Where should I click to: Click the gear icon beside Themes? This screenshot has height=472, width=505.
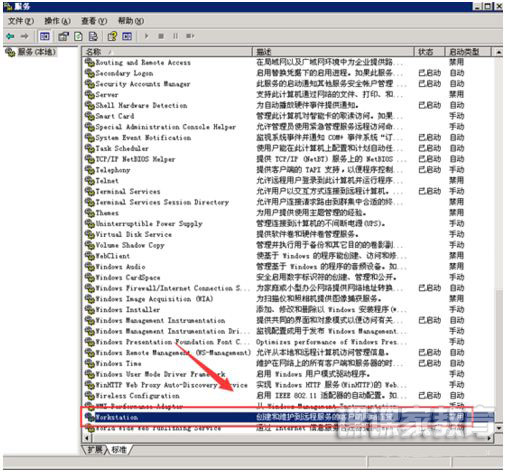(89, 213)
